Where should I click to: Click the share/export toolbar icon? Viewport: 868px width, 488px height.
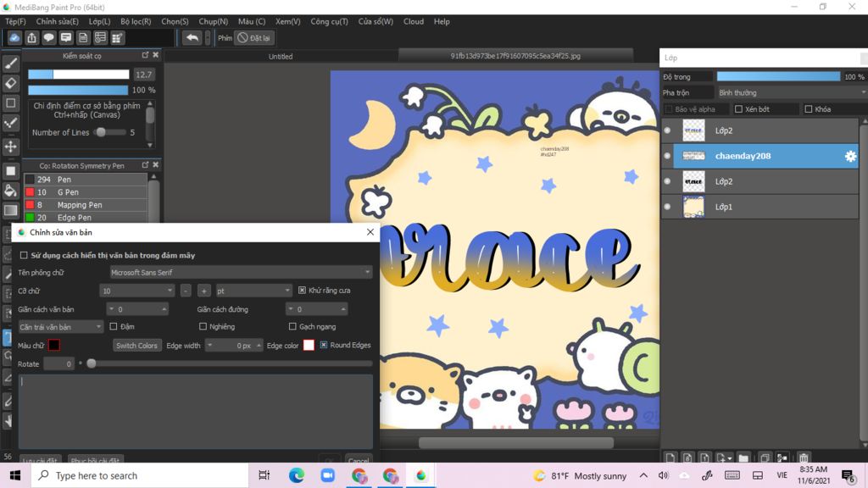pyautogui.click(x=31, y=37)
